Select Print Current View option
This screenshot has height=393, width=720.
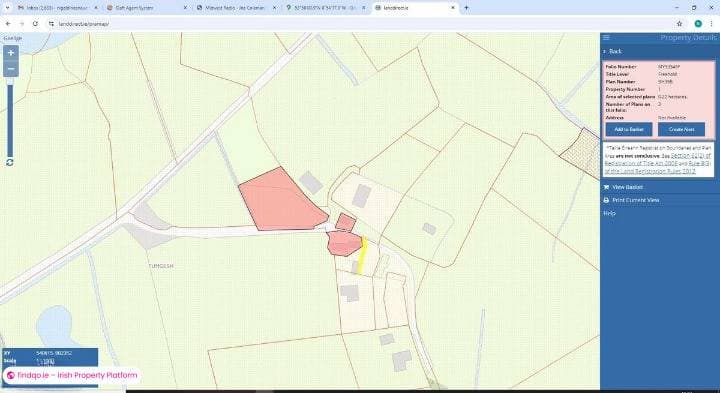pos(636,200)
